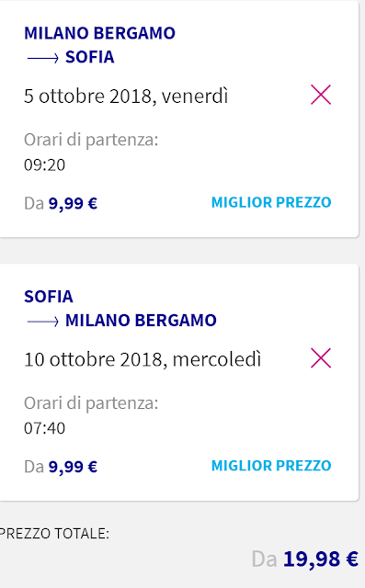Click the outbound flight MIGLIOR PREZZO label

271,202
